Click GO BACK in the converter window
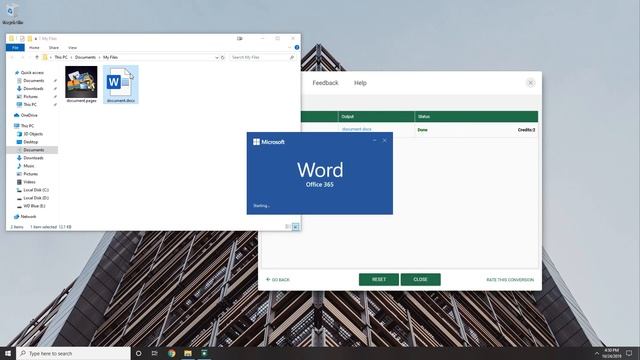This screenshot has height=360, width=640. click(x=278, y=280)
